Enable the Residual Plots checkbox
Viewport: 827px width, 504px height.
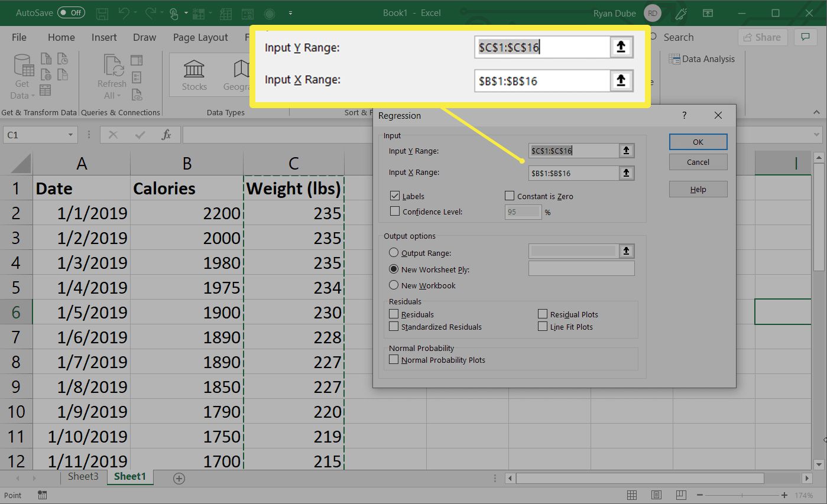tap(543, 314)
